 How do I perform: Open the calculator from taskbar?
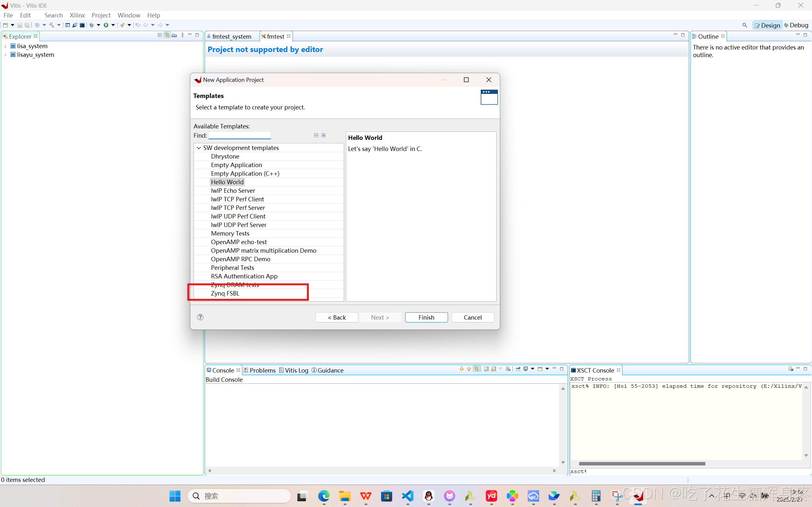click(x=596, y=496)
